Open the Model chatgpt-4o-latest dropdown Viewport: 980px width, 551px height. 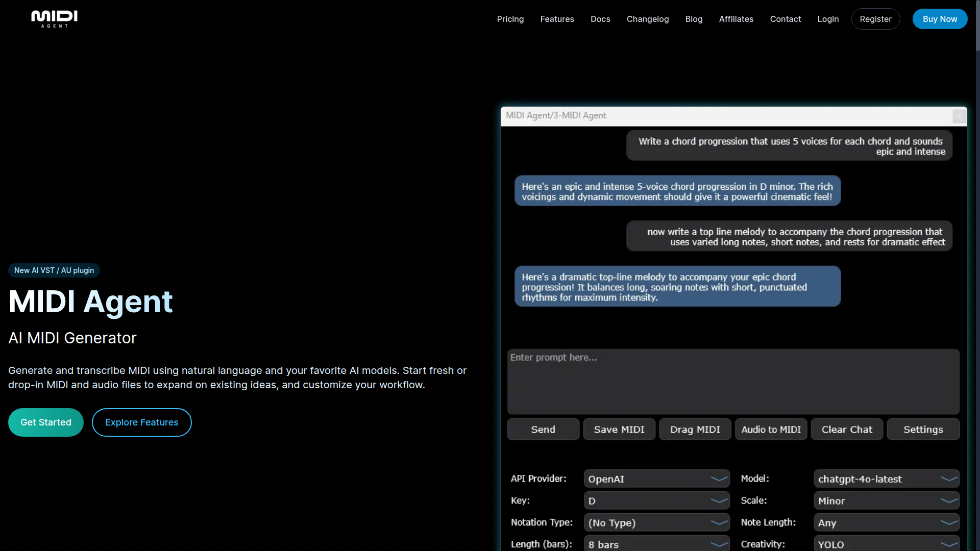tap(886, 479)
